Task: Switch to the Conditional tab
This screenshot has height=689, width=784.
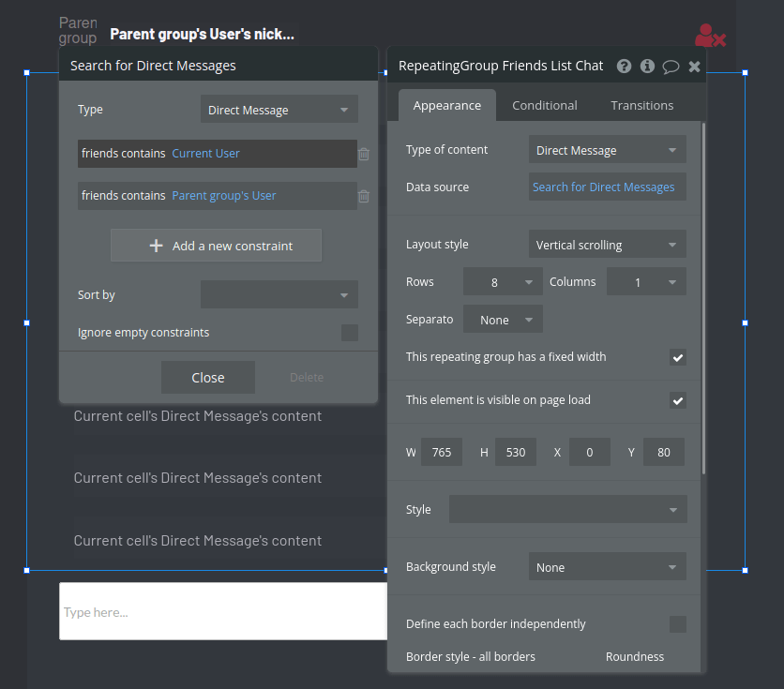Action: pos(544,105)
